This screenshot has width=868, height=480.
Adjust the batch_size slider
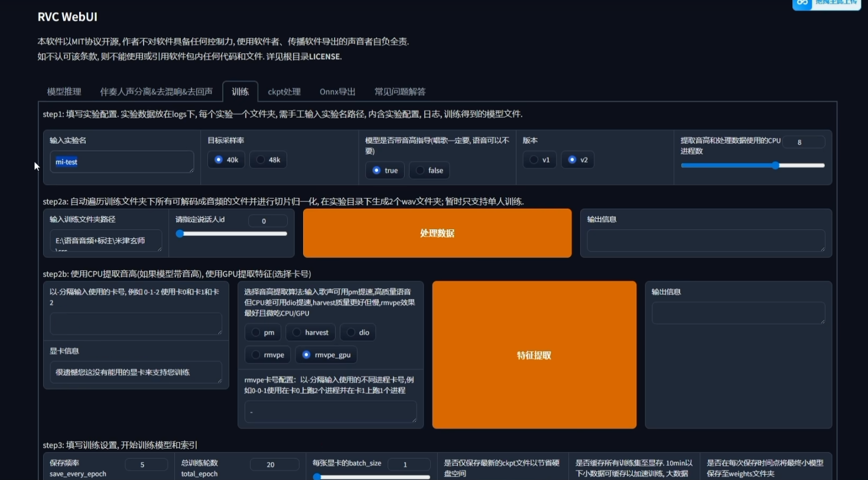371,476
